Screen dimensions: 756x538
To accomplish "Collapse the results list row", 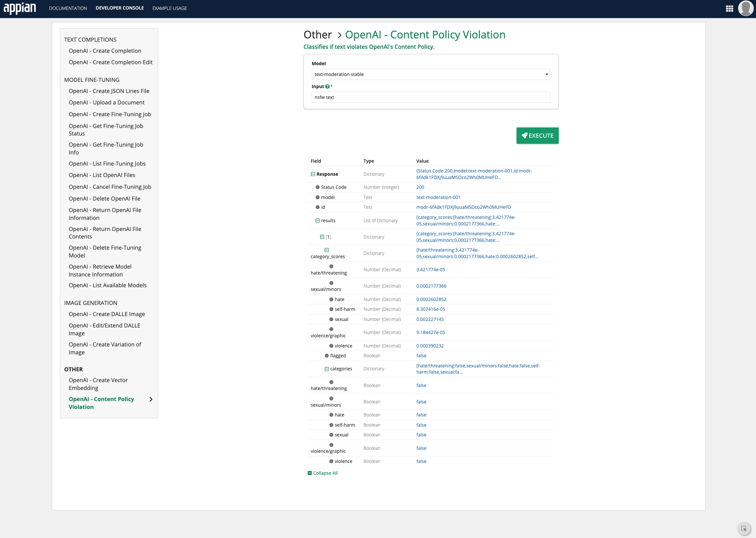I will click(318, 221).
